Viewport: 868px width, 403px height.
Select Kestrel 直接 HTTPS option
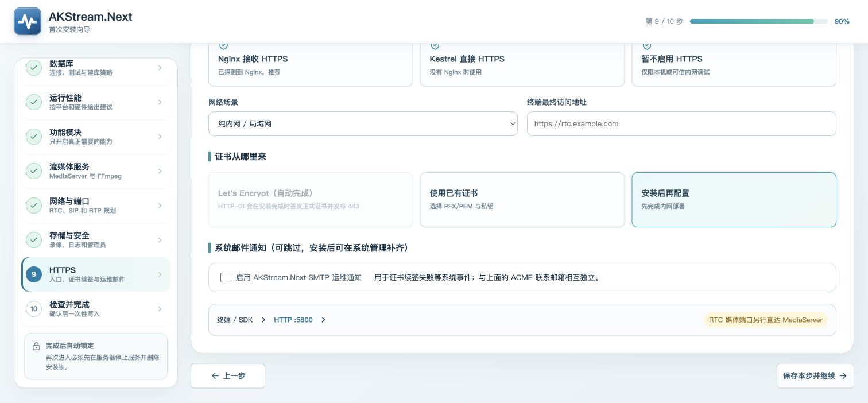[x=522, y=64]
